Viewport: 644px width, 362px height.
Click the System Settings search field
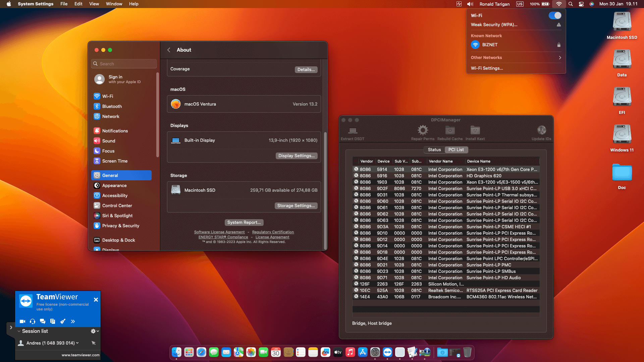124,64
